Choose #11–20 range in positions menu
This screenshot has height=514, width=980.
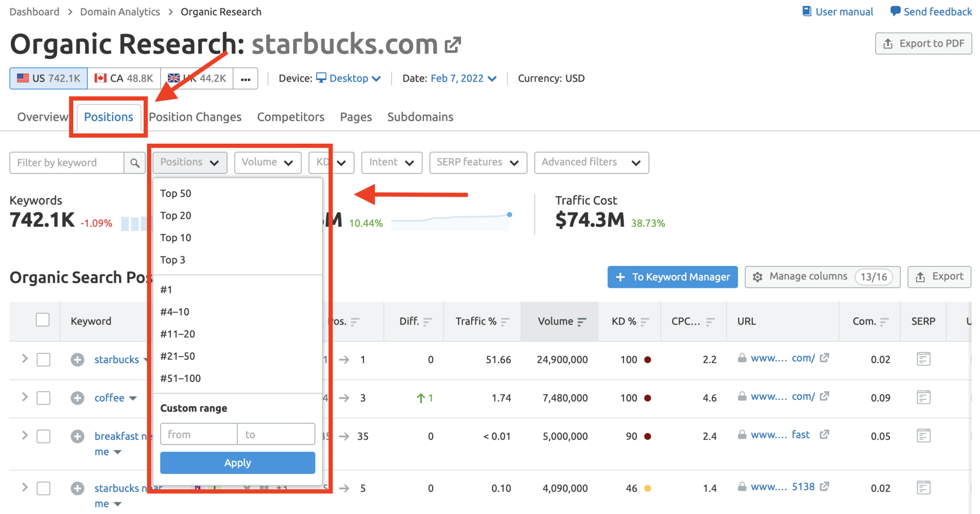tap(238, 334)
